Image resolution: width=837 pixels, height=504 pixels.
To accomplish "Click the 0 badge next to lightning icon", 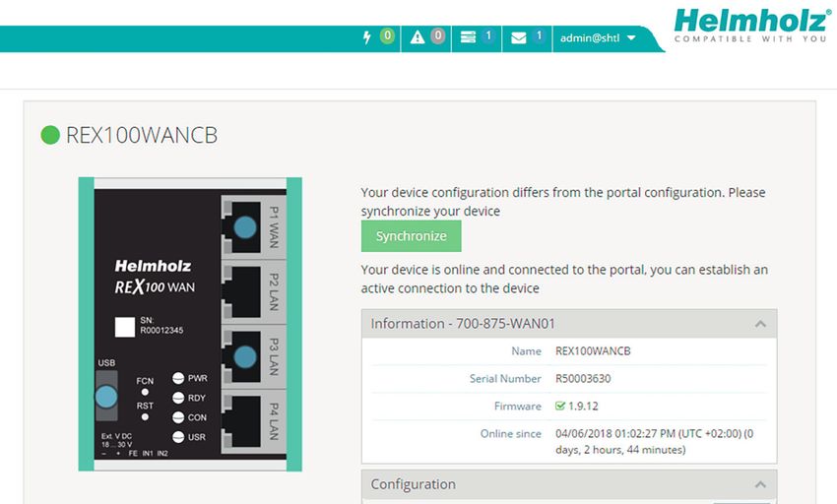I will pos(387,35).
